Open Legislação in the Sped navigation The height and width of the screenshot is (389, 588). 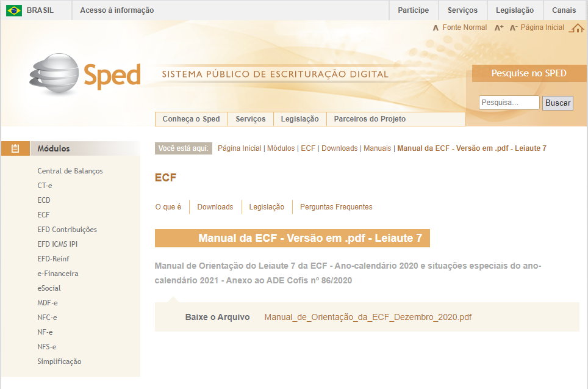pos(299,119)
